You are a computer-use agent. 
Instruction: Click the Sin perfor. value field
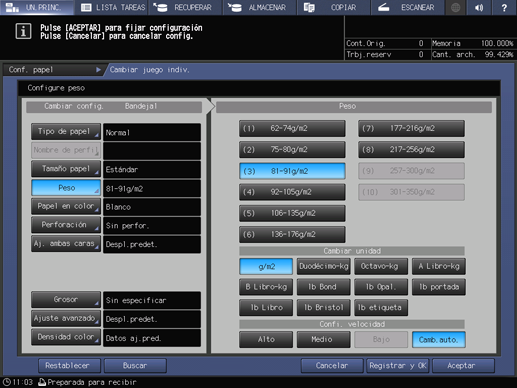click(152, 225)
